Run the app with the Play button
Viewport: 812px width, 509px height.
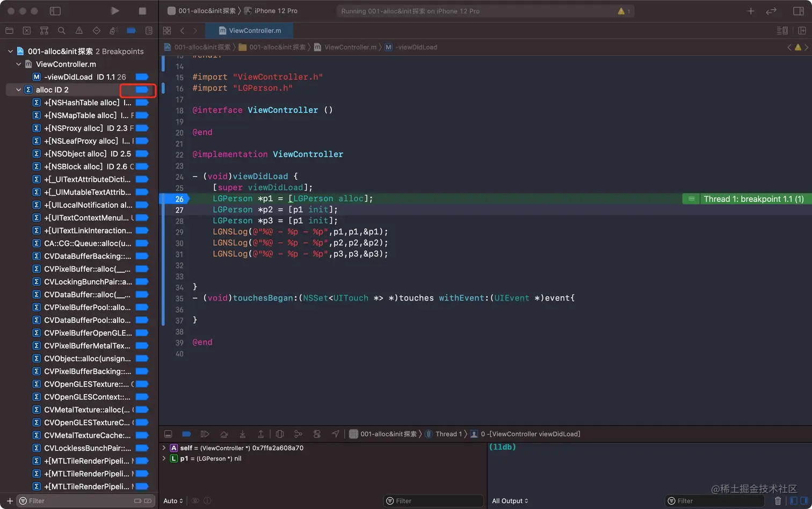click(114, 11)
